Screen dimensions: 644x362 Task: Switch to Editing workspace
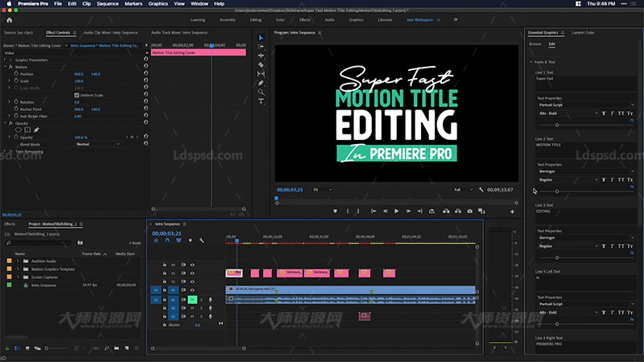(255, 19)
